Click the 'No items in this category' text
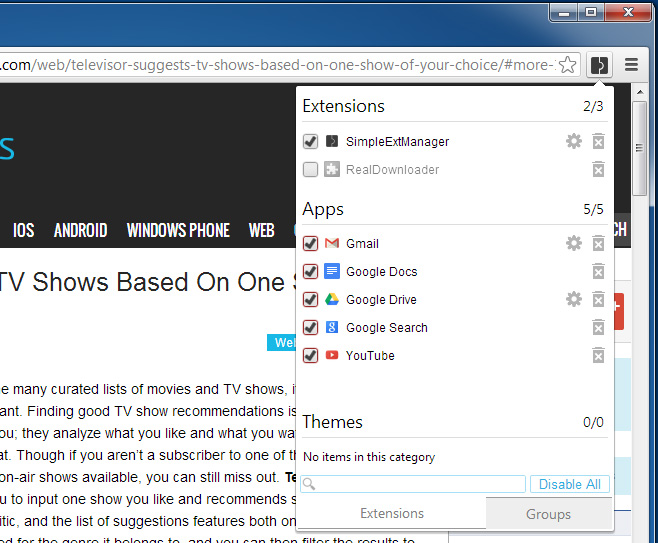Image resolution: width=658 pixels, height=543 pixels. tap(369, 457)
